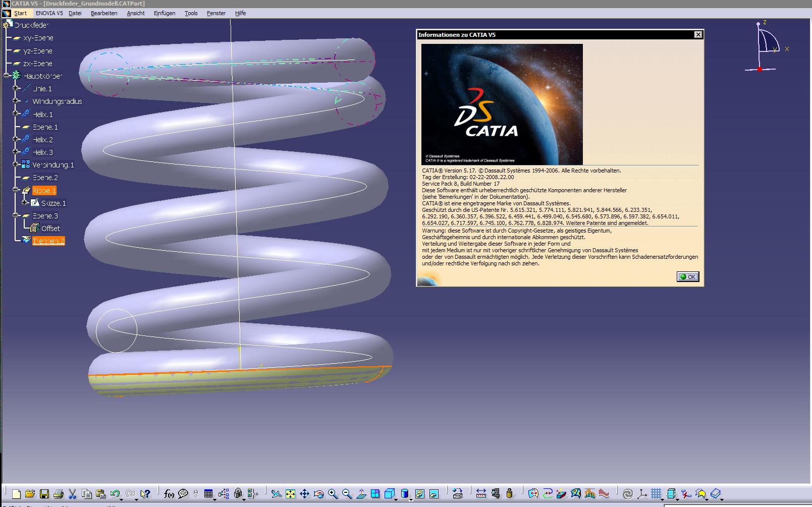The height and width of the screenshot is (507, 812).
Task: Undo the last action with the green arrow
Action: tap(115, 494)
